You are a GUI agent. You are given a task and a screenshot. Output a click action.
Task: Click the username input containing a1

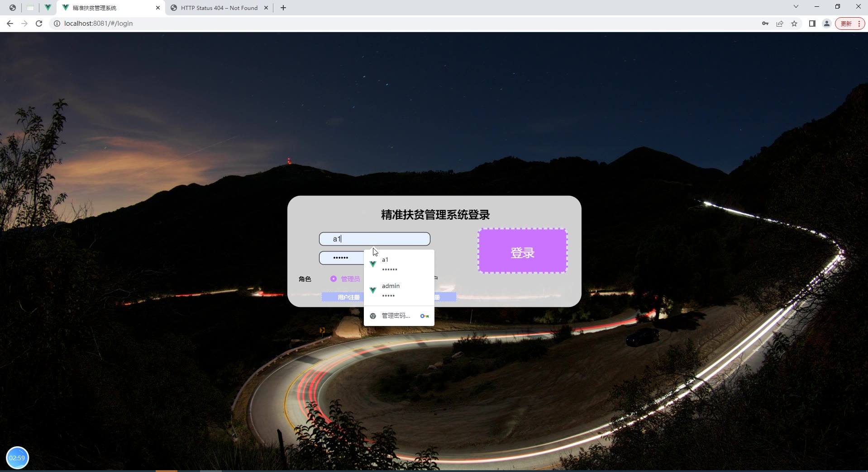click(375, 239)
